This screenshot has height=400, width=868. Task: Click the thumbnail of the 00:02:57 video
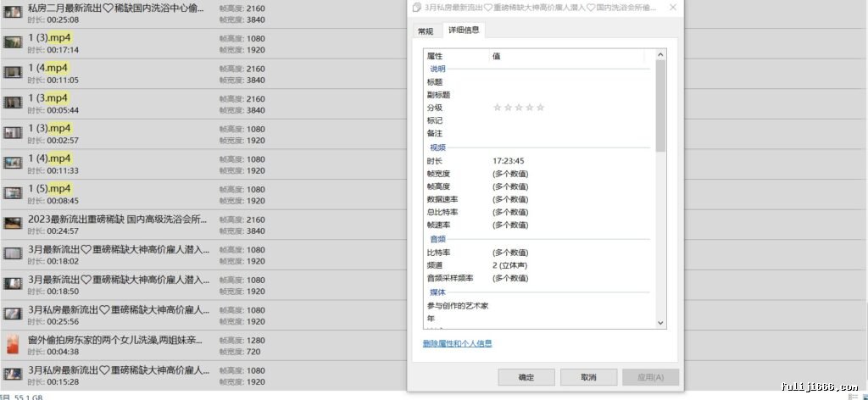13,133
